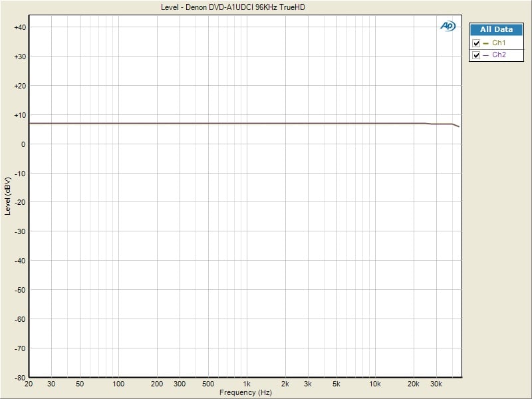Click the Level (dBV) axis label
Image resolution: width=532 pixels, height=399 pixels.
(x=7, y=196)
